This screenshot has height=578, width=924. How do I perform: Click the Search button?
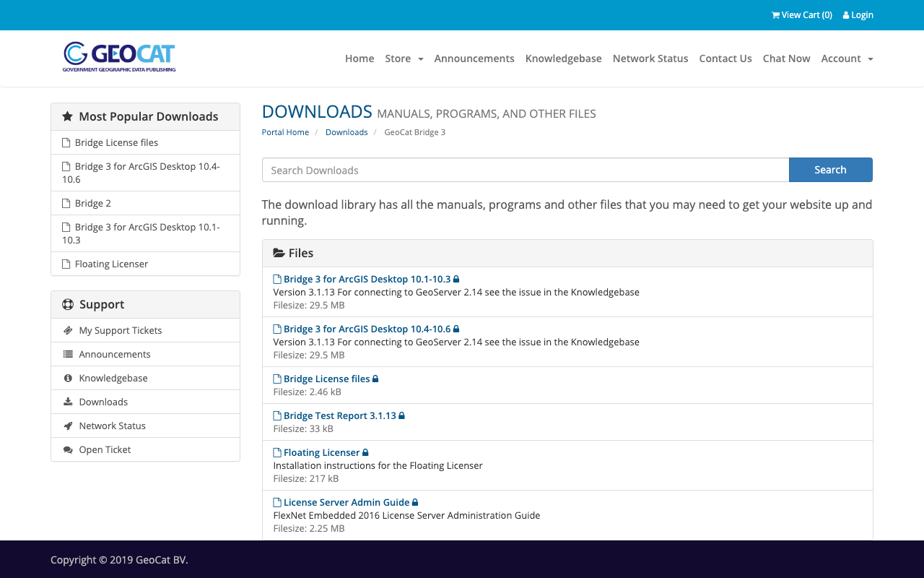point(830,170)
